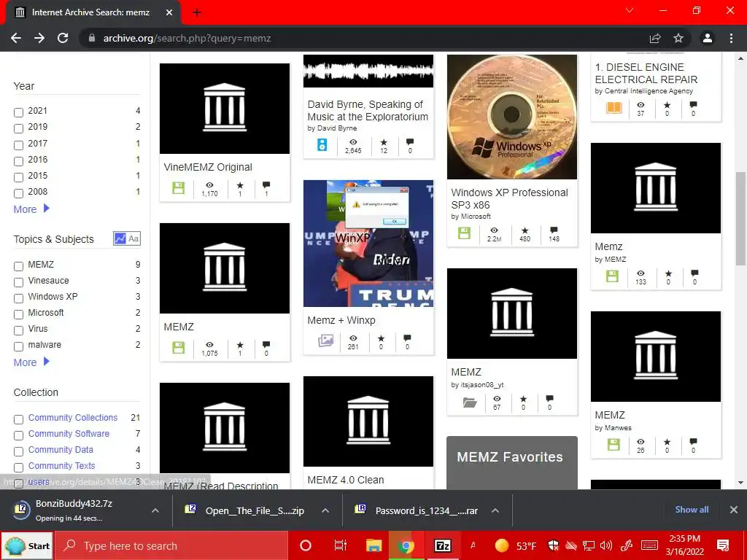
Task: Click the taskbar search box
Action: (171, 545)
